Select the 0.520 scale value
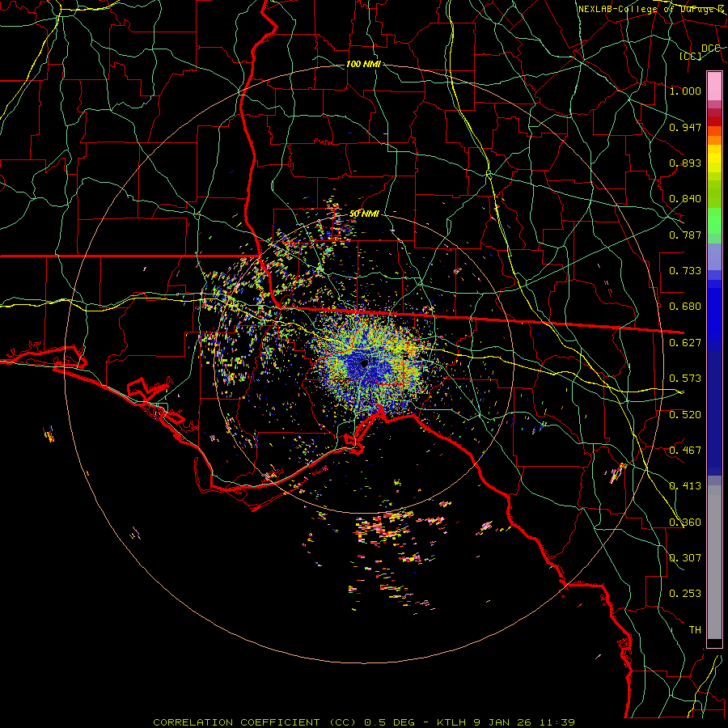The image size is (728, 728). click(x=685, y=415)
